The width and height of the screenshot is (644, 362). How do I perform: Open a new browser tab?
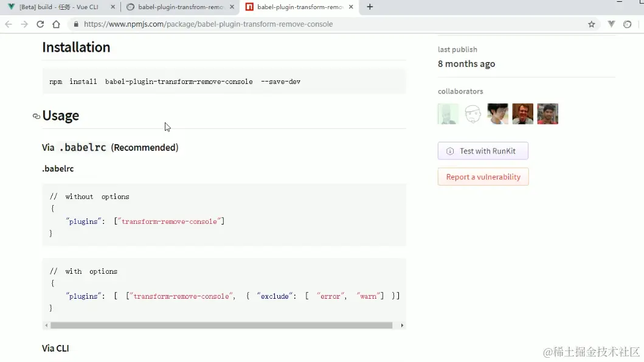point(370,7)
